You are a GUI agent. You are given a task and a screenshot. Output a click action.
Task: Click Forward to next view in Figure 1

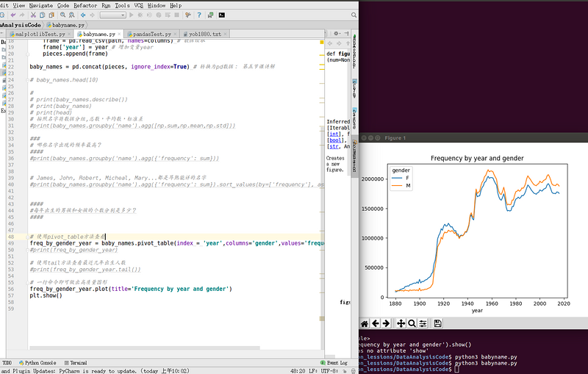click(x=387, y=323)
